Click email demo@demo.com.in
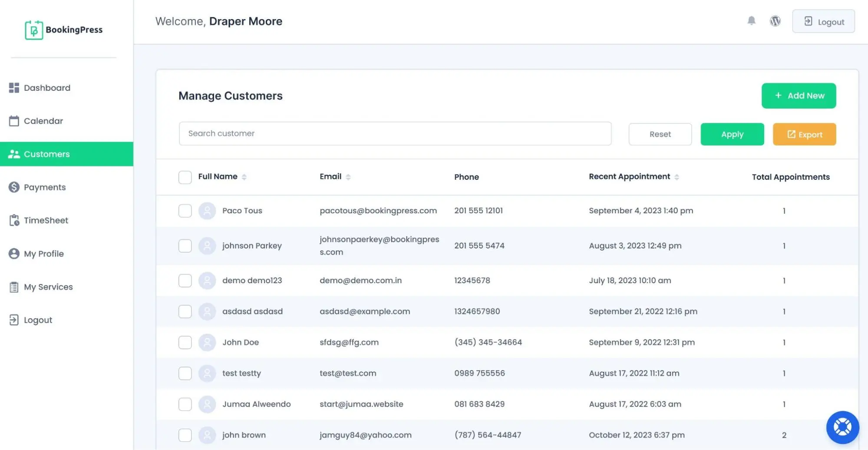 click(360, 281)
